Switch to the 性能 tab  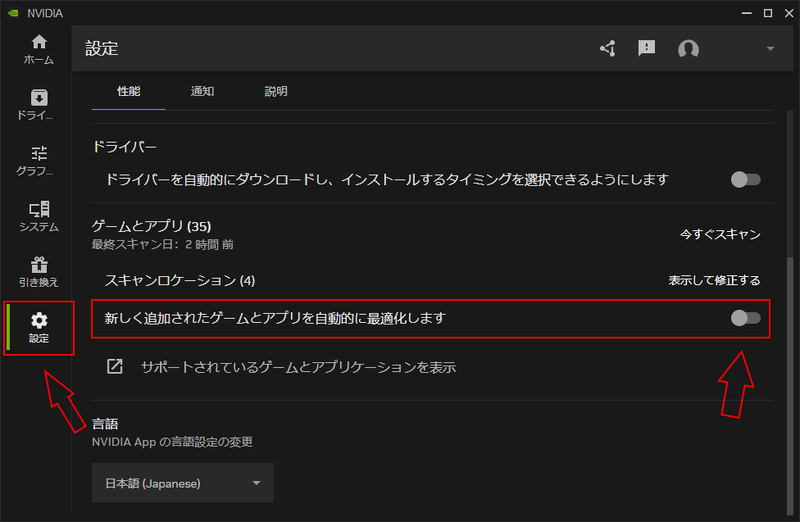(x=129, y=91)
